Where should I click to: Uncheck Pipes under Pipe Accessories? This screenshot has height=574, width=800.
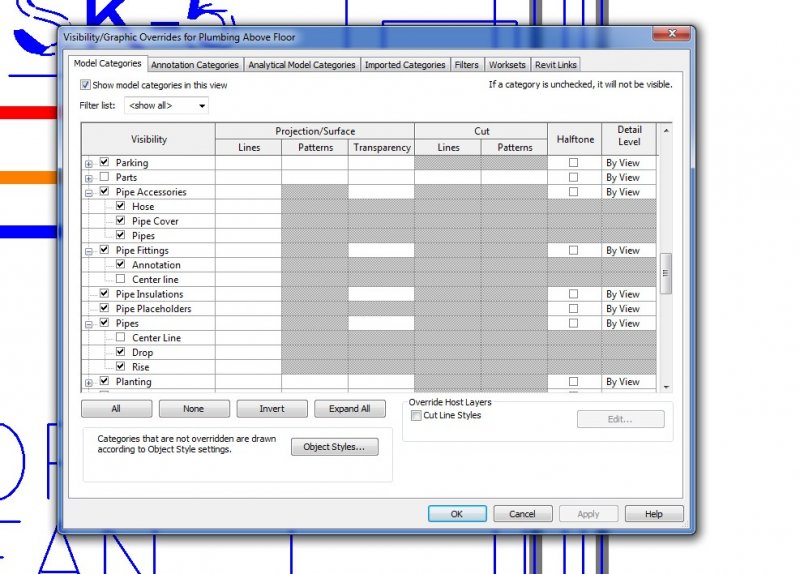120,235
